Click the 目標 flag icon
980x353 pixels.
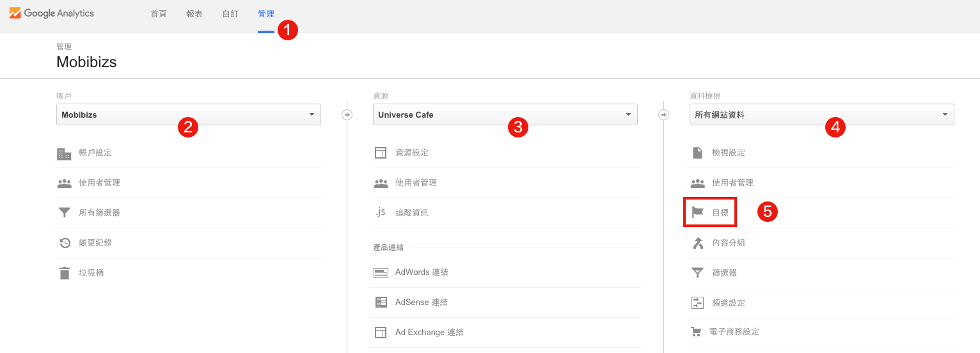697,212
